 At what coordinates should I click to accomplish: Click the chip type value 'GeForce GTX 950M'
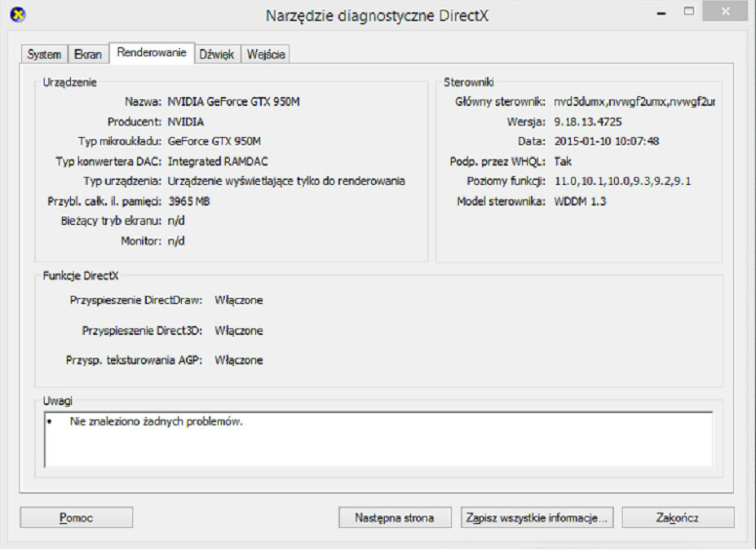[214, 142]
